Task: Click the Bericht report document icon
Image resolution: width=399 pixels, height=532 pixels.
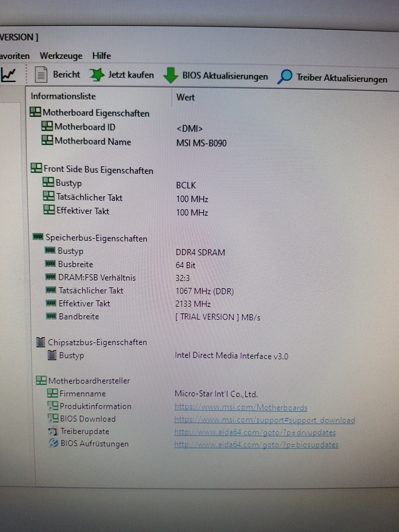Action: [41, 75]
